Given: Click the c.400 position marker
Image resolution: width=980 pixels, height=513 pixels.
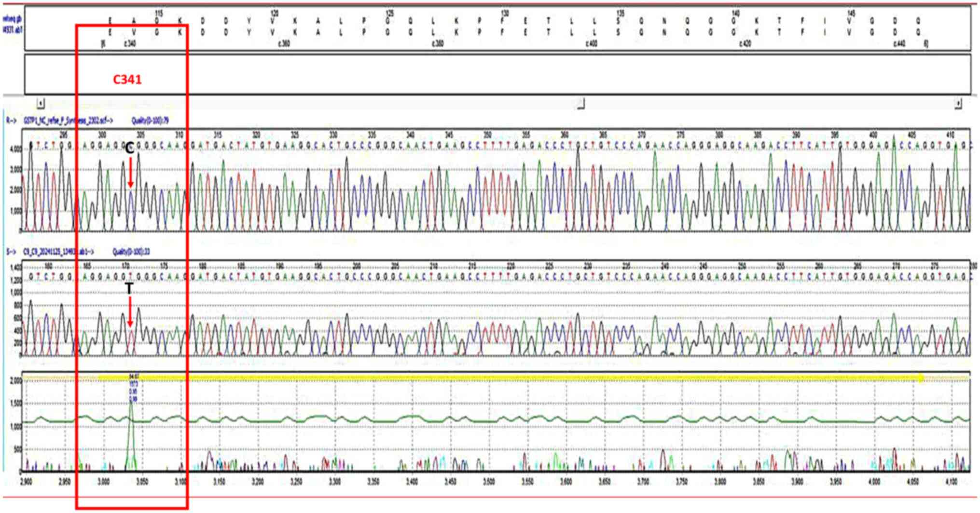Looking at the screenshot, I should pos(591,44).
